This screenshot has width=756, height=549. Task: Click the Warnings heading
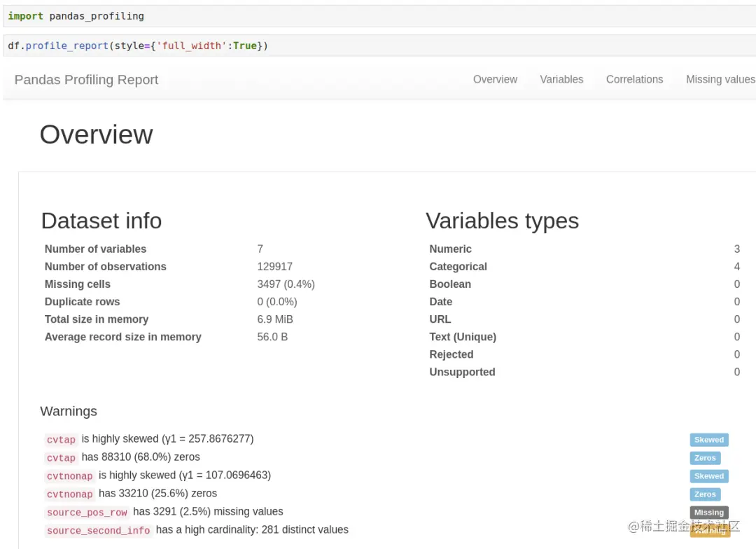69,412
